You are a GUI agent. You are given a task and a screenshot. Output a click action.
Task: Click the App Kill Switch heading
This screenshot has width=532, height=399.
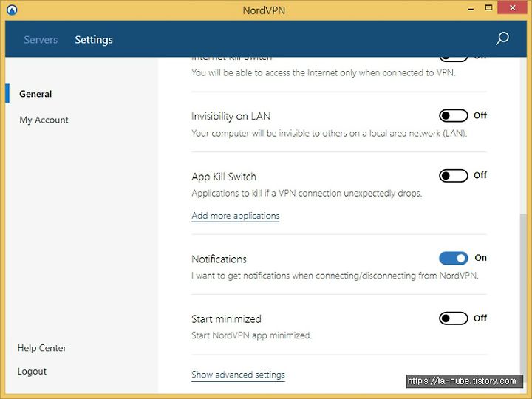224,177
